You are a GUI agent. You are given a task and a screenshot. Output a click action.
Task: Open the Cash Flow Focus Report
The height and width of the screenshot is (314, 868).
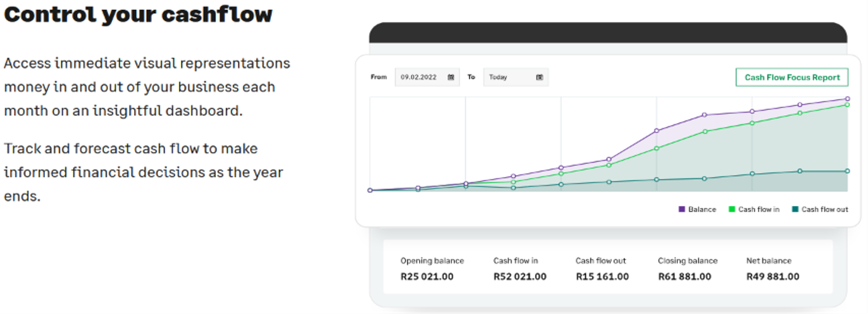[x=791, y=77]
